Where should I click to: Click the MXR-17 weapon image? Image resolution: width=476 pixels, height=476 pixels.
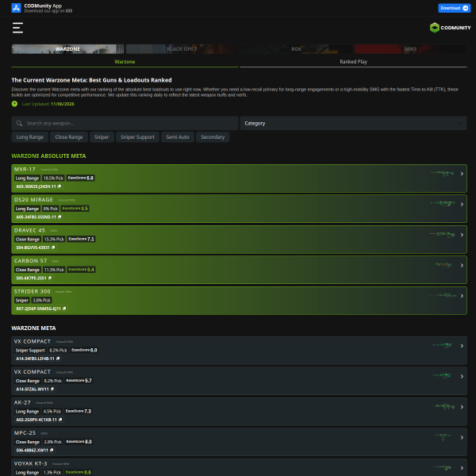[443, 174]
